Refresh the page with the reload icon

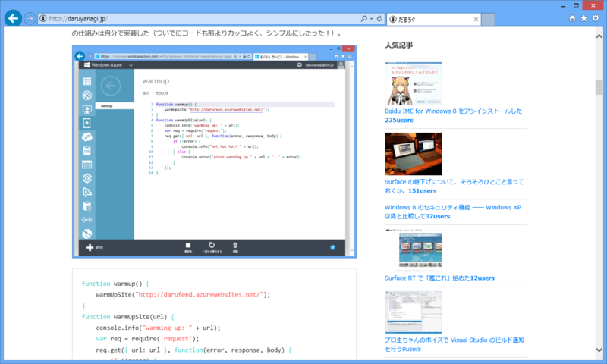click(379, 18)
